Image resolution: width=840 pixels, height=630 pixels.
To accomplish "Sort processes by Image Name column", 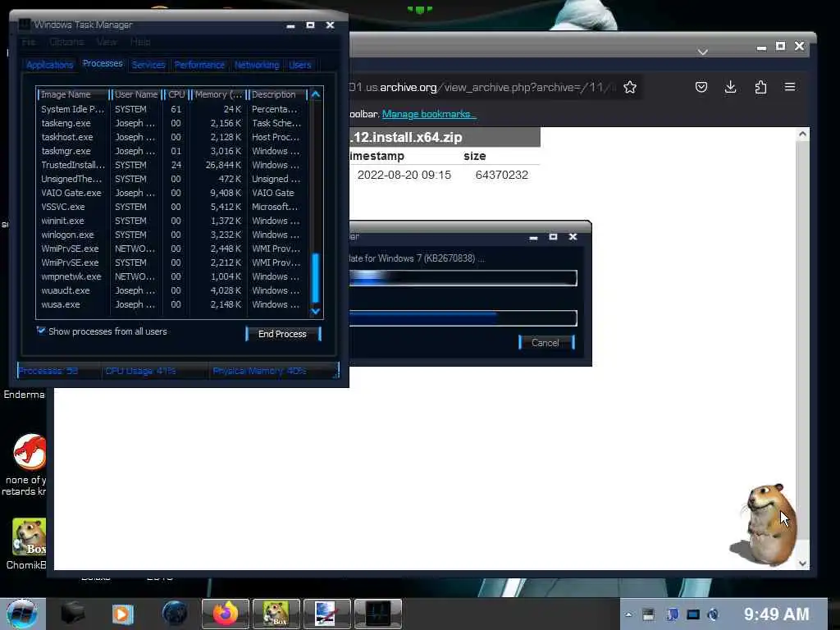I will [73, 94].
